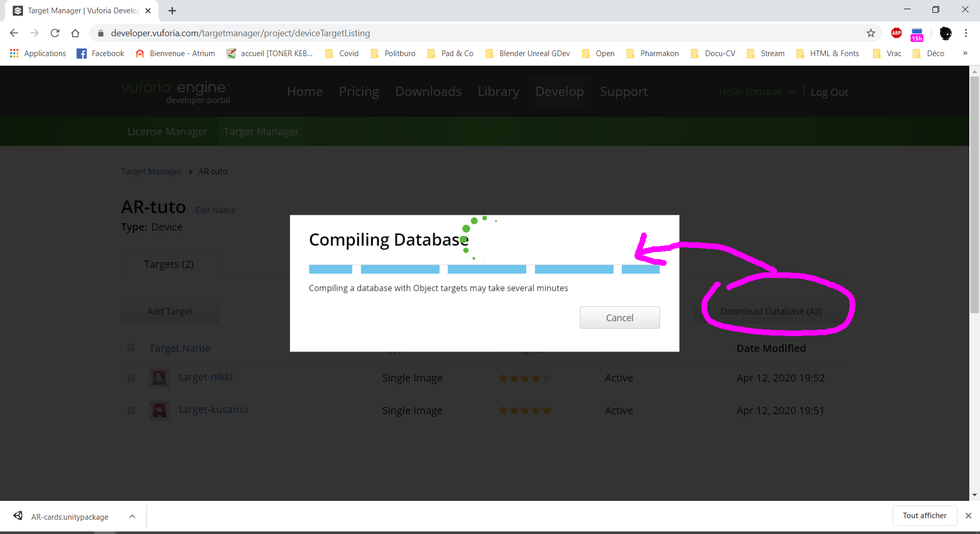Open the Facebook bookmark
The height and width of the screenshot is (534, 980).
(101, 54)
